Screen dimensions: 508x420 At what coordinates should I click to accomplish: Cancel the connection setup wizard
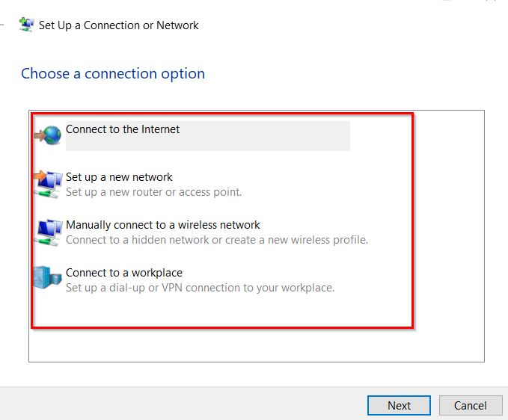471,405
